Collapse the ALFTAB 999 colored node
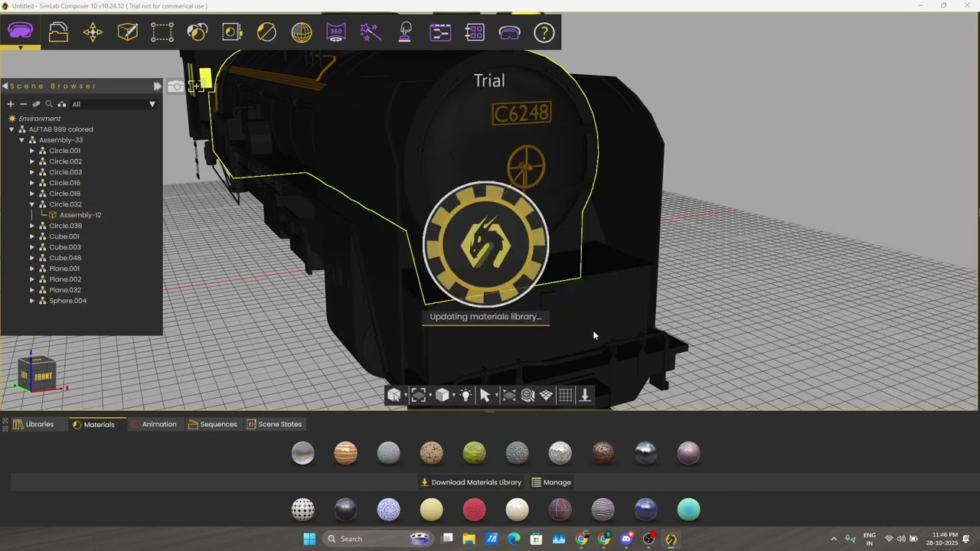 [x=11, y=129]
